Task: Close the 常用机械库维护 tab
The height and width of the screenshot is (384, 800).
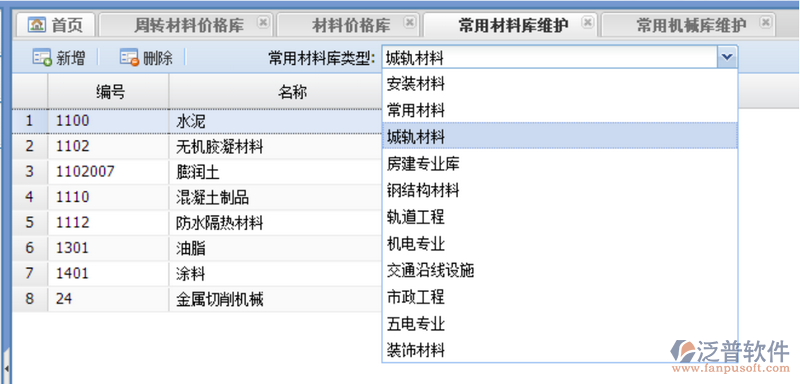Action: 765,22
